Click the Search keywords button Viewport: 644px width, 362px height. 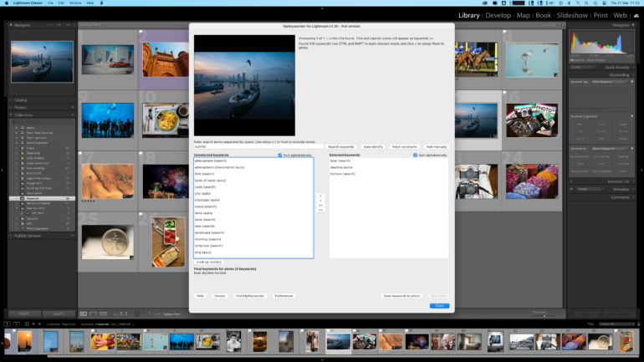[x=340, y=147]
